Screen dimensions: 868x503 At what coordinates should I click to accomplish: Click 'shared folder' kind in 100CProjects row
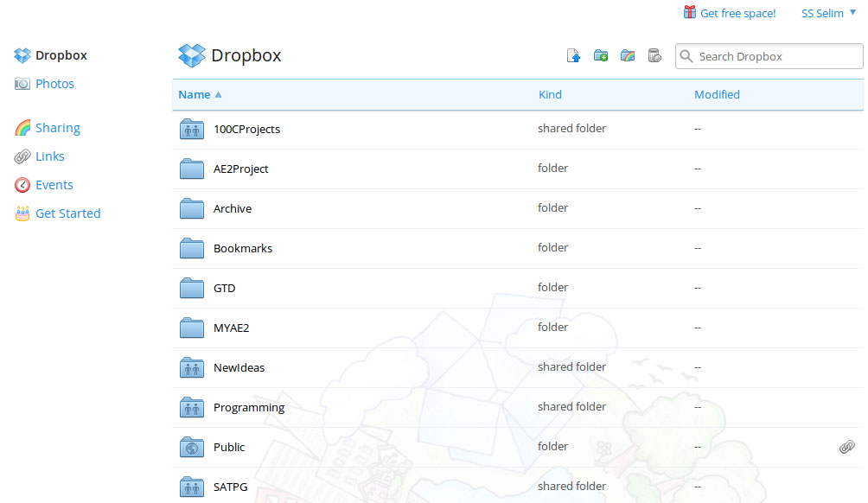[x=571, y=129]
